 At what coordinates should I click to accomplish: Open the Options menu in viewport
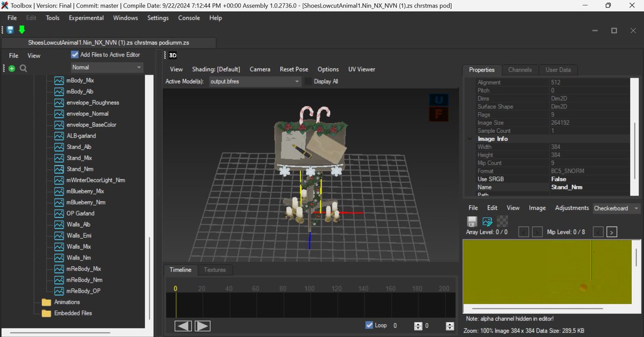[x=328, y=69]
